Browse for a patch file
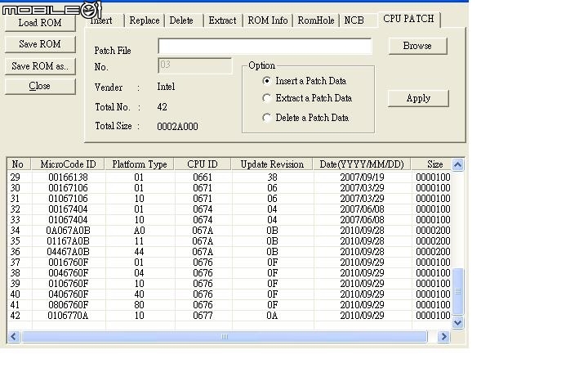588x368 pixels. tap(416, 46)
